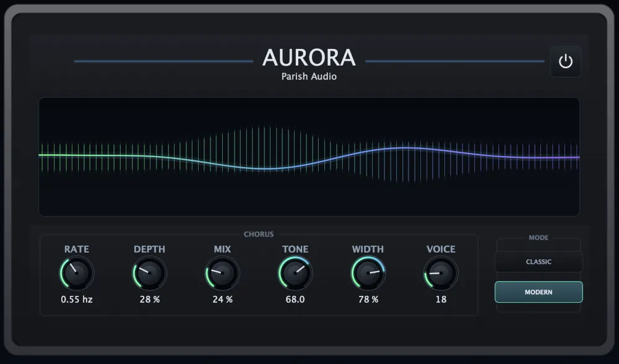Click the 68.0 tone value
The height and width of the screenshot is (364, 619).
(295, 300)
